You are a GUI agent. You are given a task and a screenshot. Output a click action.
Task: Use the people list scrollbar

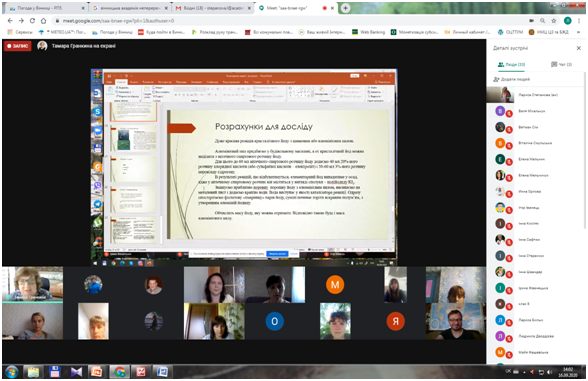tap(584, 150)
